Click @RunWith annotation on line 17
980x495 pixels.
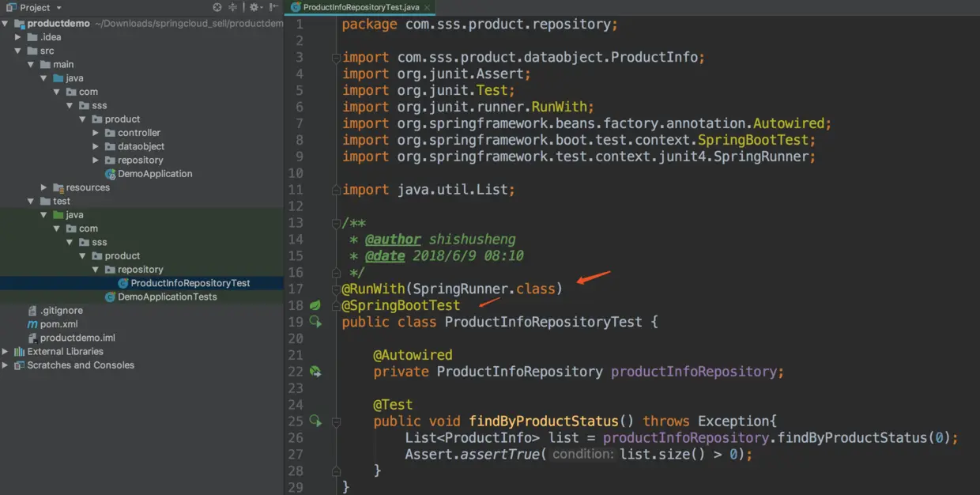click(x=373, y=289)
